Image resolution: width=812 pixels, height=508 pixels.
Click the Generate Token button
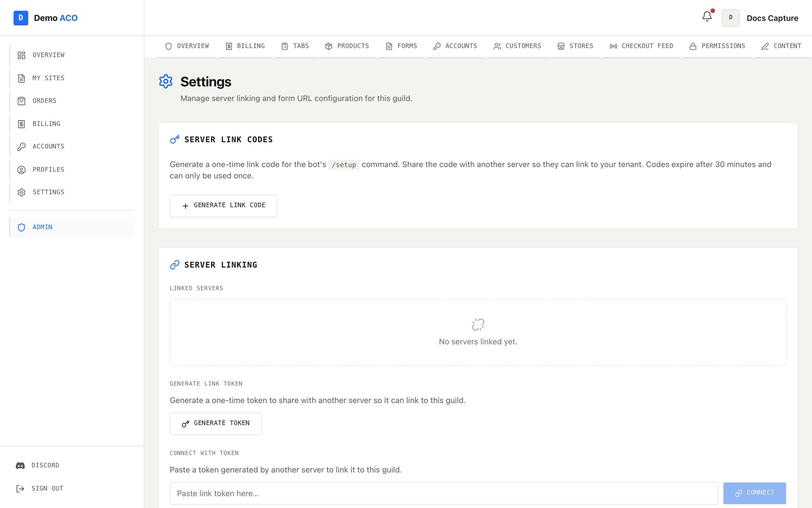216,424
